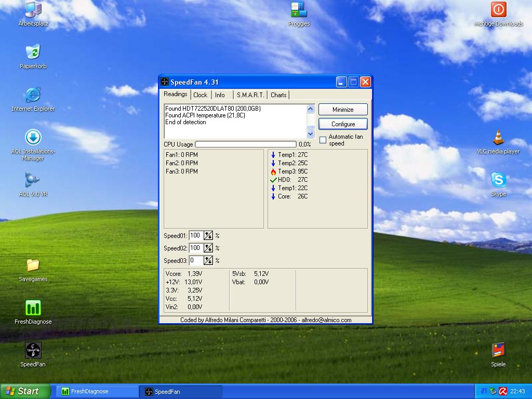Click the down arrow beside Temp1: 22C

pos(273,188)
